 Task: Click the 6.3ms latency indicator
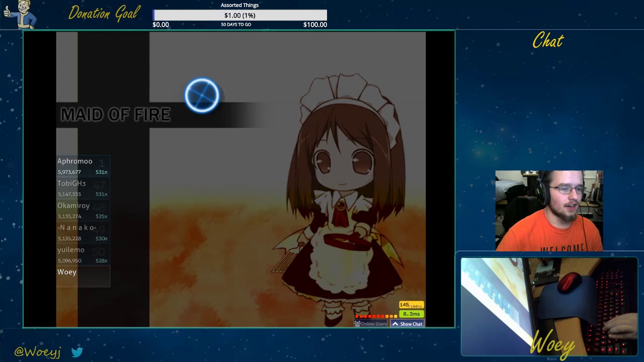pyautogui.click(x=411, y=314)
